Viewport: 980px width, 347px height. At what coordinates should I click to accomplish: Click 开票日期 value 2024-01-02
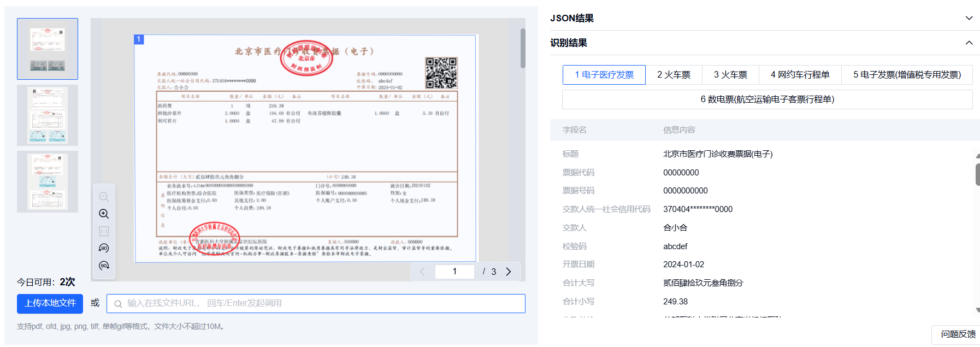(x=684, y=264)
